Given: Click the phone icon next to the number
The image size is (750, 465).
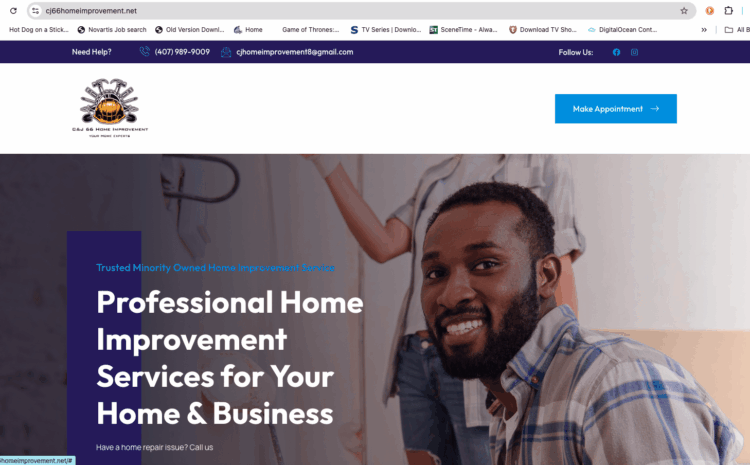Looking at the screenshot, I should 144,52.
